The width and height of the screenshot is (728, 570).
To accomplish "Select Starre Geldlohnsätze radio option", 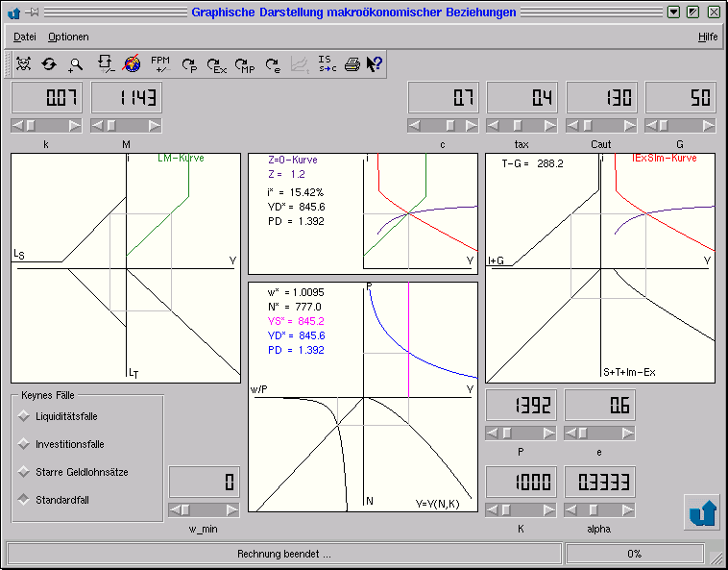I will click(23, 472).
